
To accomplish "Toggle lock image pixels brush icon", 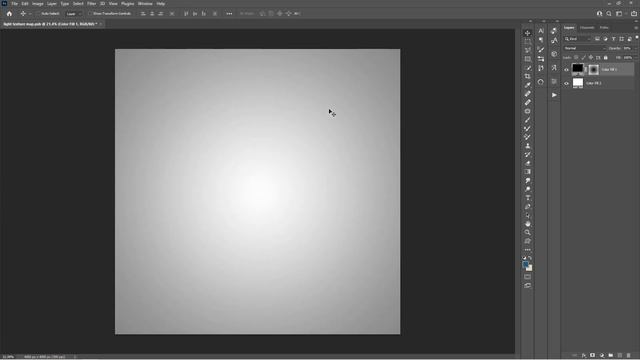I will [x=583, y=58].
